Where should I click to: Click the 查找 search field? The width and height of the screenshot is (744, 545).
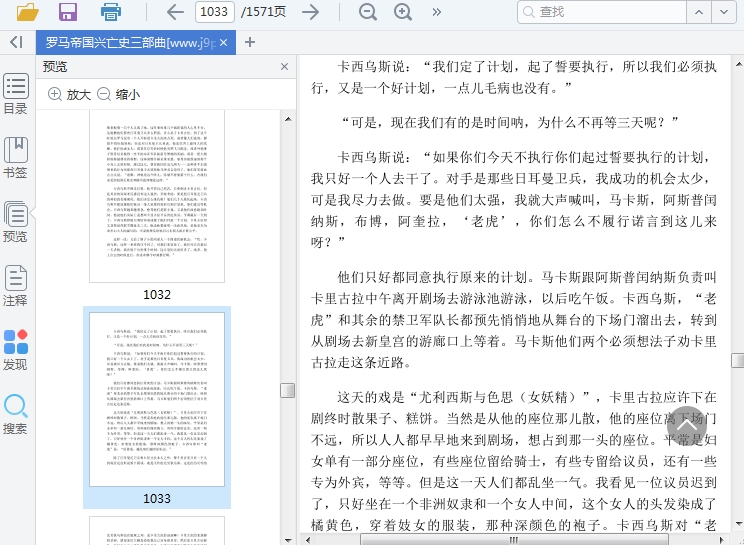(x=602, y=12)
